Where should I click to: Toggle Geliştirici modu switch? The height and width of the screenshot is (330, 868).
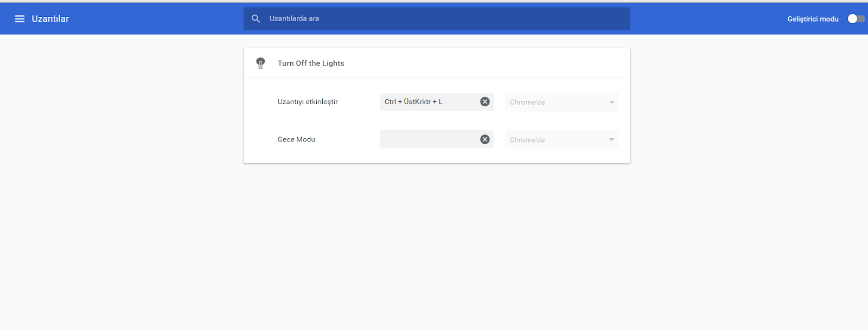(x=856, y=19)
